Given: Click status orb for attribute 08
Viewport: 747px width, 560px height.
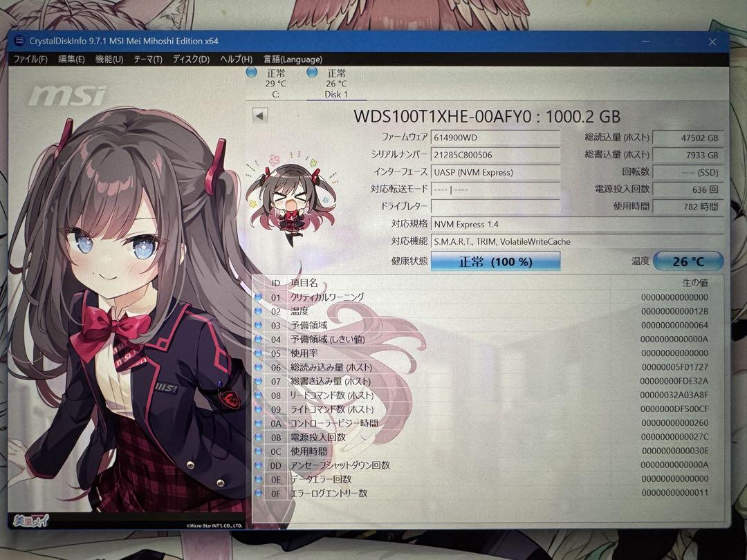Looking at the screenshot, I should pos(258,395).
